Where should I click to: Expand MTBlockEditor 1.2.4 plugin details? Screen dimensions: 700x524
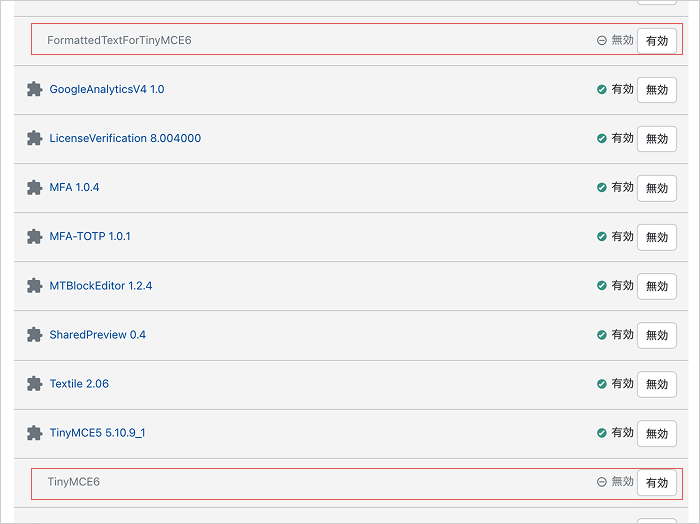point(100,286)
